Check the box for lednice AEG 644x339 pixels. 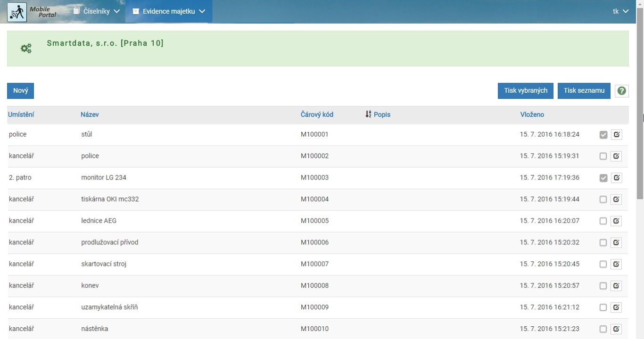603,221
